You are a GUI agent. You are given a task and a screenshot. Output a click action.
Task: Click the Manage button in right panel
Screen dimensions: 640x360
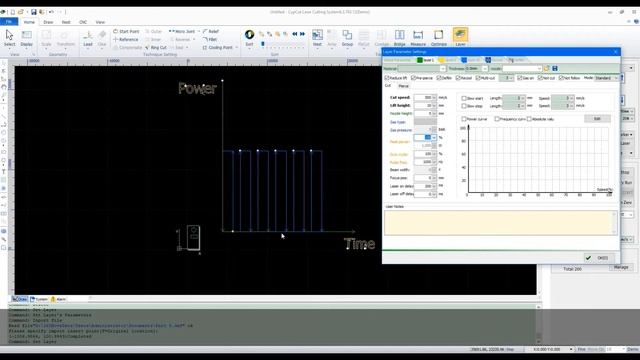[x=621, y=267]
